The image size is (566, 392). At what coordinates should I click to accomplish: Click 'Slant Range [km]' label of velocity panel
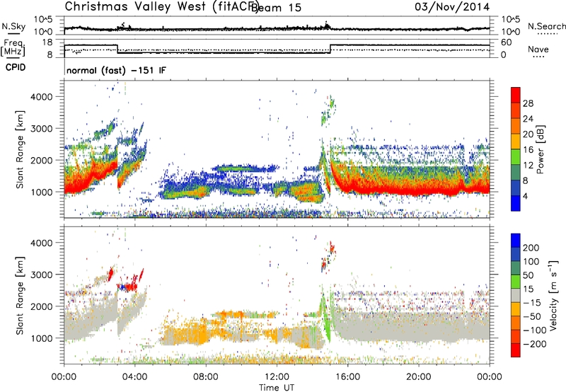20,296
